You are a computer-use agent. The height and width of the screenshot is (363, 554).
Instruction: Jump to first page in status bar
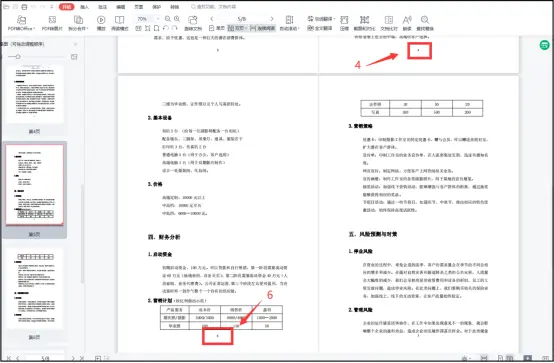[x=9, y=358]
